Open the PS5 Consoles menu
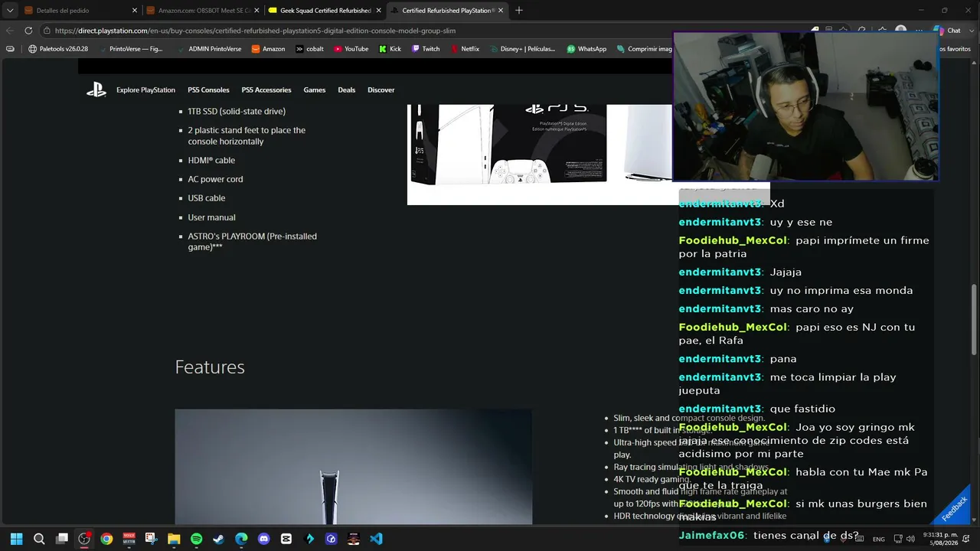 pyautogui.click(x=208, y=90)
